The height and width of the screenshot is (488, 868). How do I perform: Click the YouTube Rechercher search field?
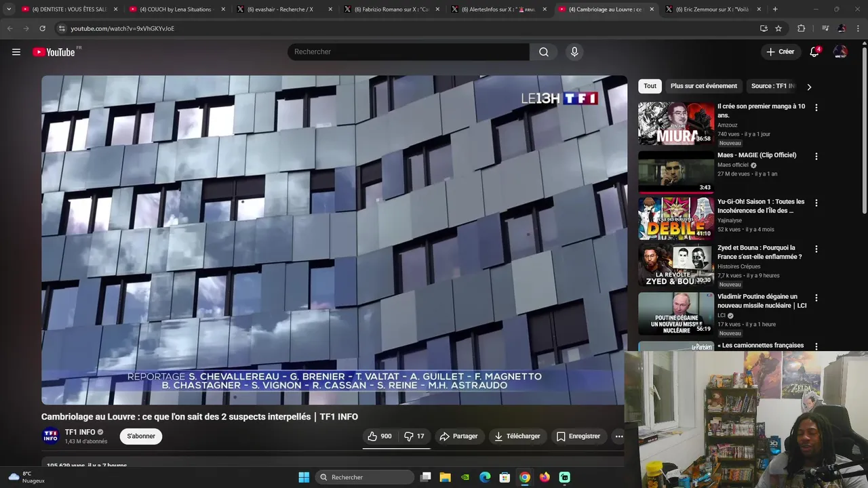408,52
